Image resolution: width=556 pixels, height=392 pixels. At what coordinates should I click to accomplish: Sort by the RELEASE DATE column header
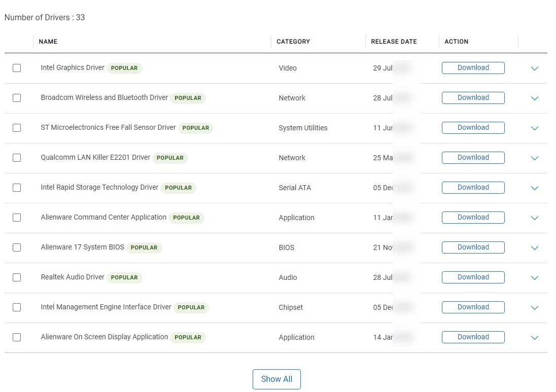click(x=394, y=42)
